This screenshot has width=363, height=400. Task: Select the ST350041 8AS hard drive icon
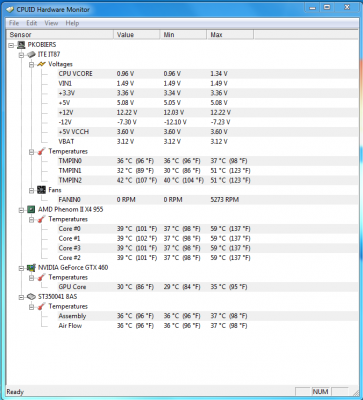[x=31, y=297]
